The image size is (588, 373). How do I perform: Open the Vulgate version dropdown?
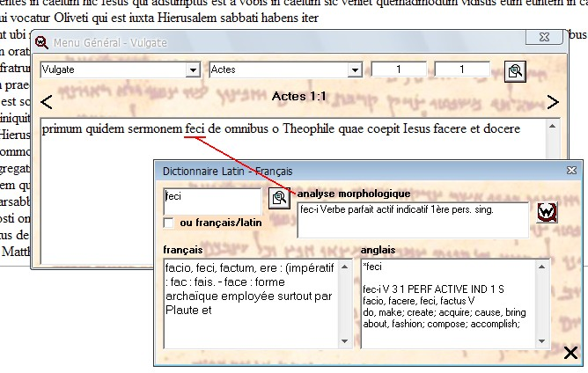193,70
